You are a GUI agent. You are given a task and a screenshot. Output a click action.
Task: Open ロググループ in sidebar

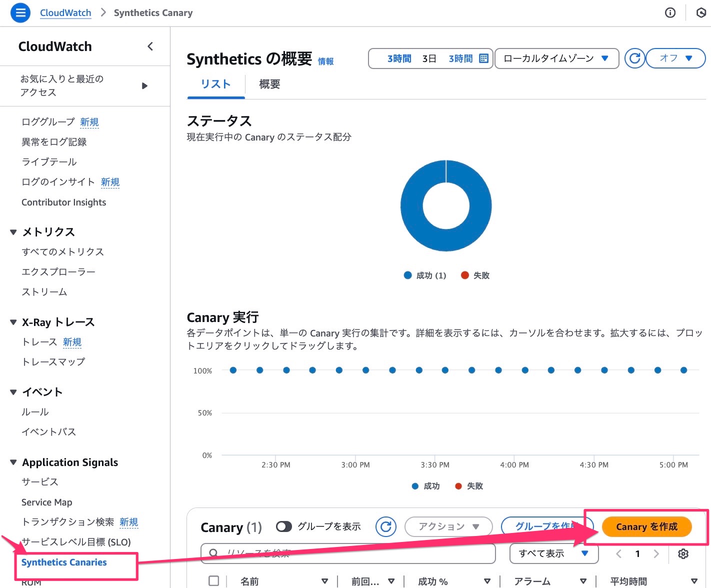pos(48,122)
